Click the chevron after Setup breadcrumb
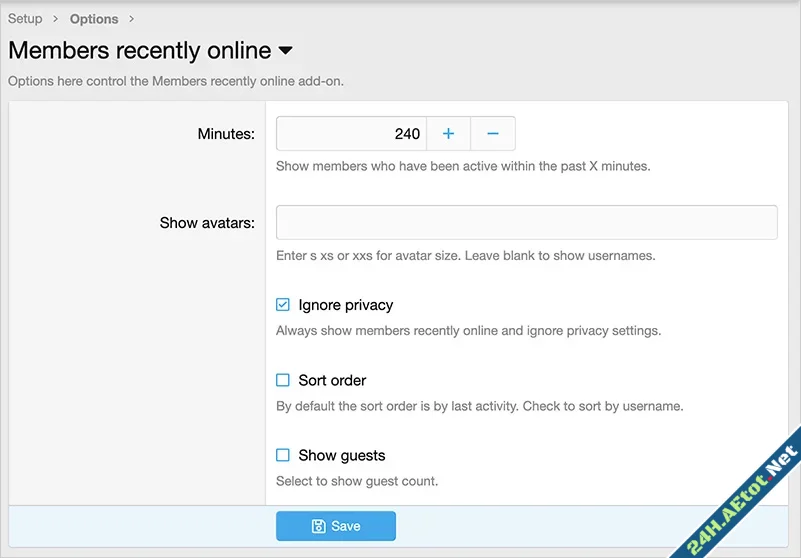801x558 pixels. point(56,19)
